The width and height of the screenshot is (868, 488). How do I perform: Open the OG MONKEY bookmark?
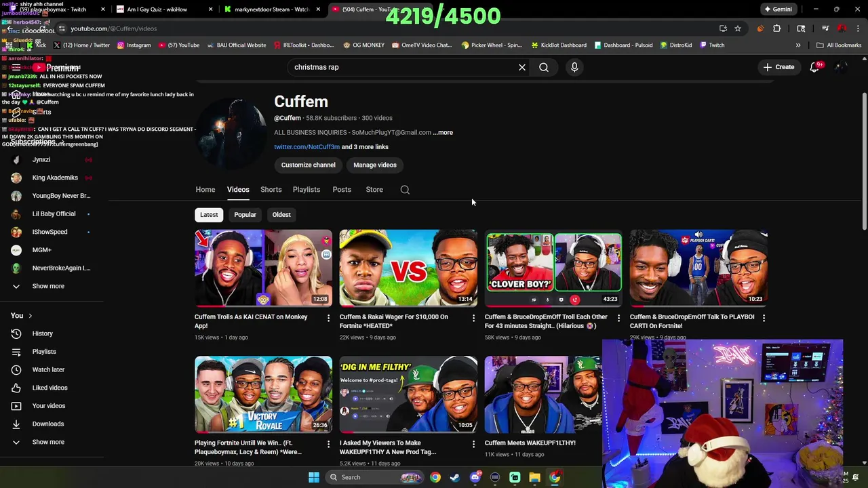[364, 45]
